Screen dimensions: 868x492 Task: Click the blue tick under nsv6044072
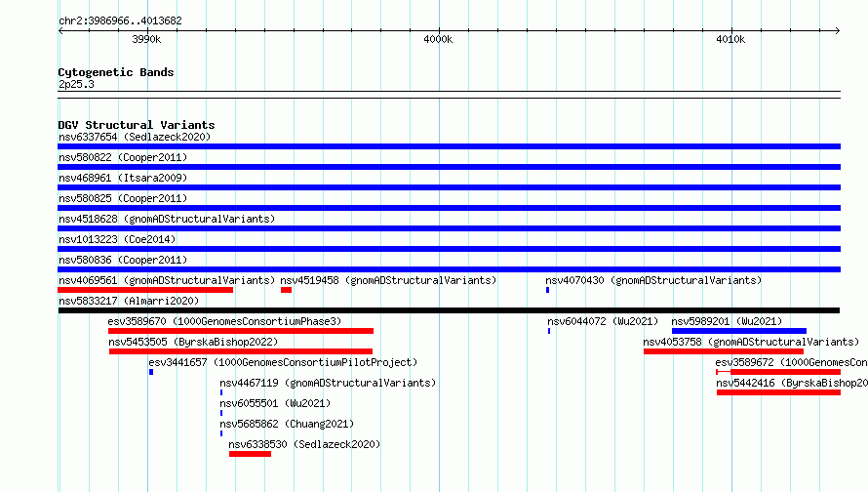[x=549, y=331]
